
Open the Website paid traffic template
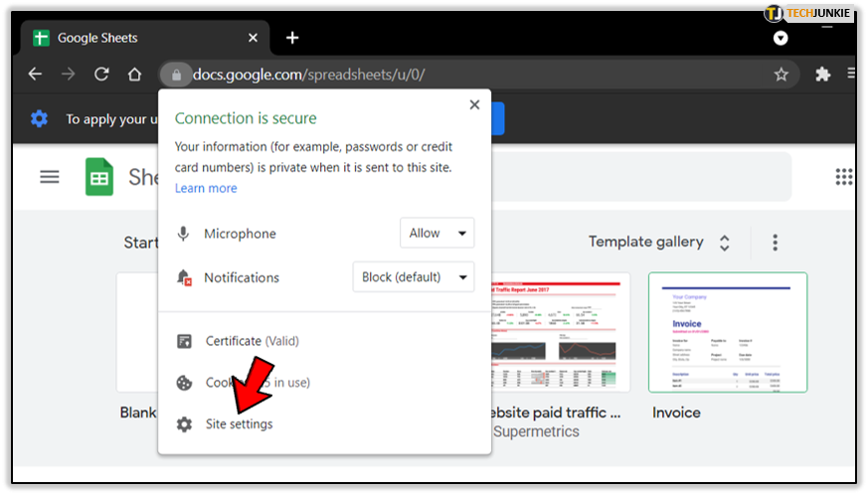[560, 332]
